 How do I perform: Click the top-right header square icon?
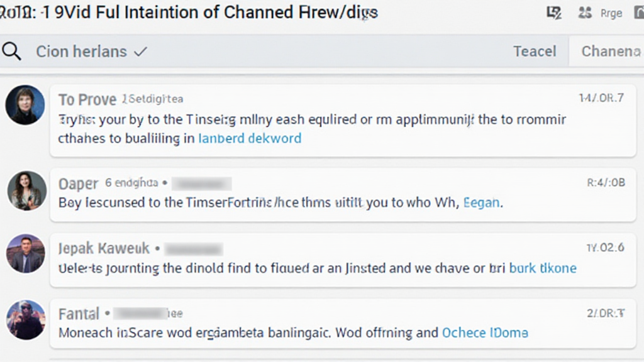[554, 13]
